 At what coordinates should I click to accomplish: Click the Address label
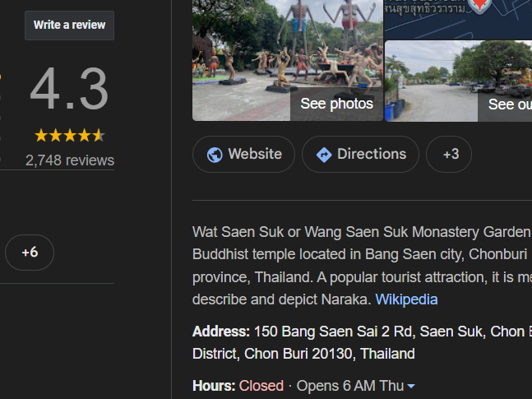click(220, 332)
